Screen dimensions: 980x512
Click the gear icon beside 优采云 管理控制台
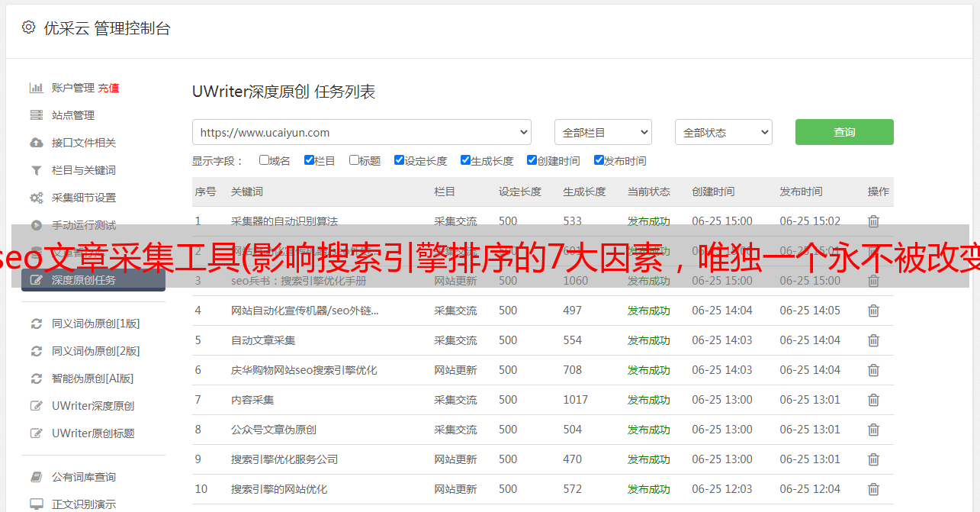click(x=28, y=27)
